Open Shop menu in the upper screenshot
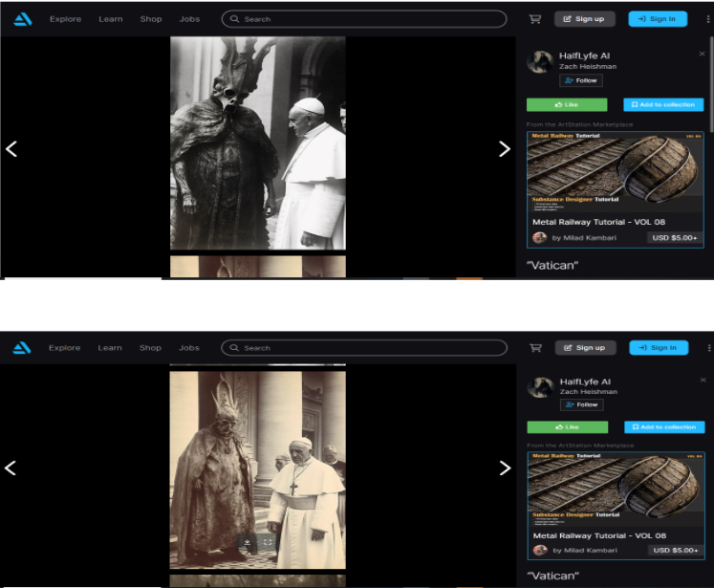The image size is (714, 588). [x=151, y=19]
